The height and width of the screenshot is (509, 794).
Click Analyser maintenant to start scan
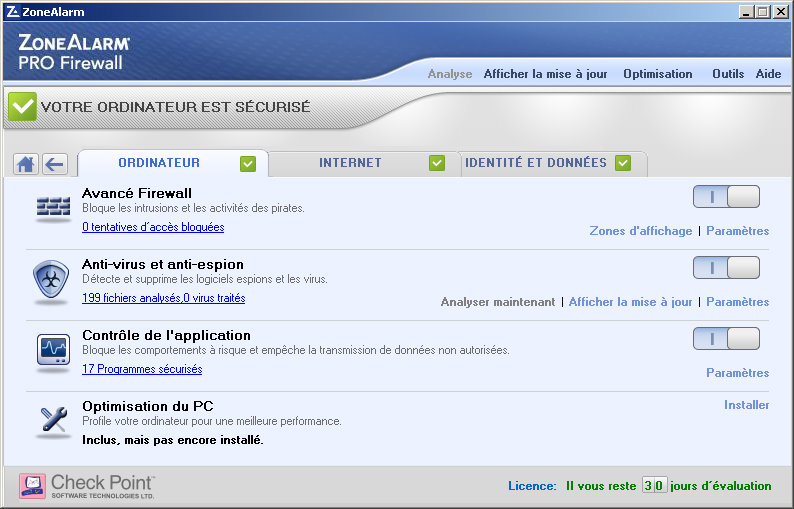[x=497, y=302]
